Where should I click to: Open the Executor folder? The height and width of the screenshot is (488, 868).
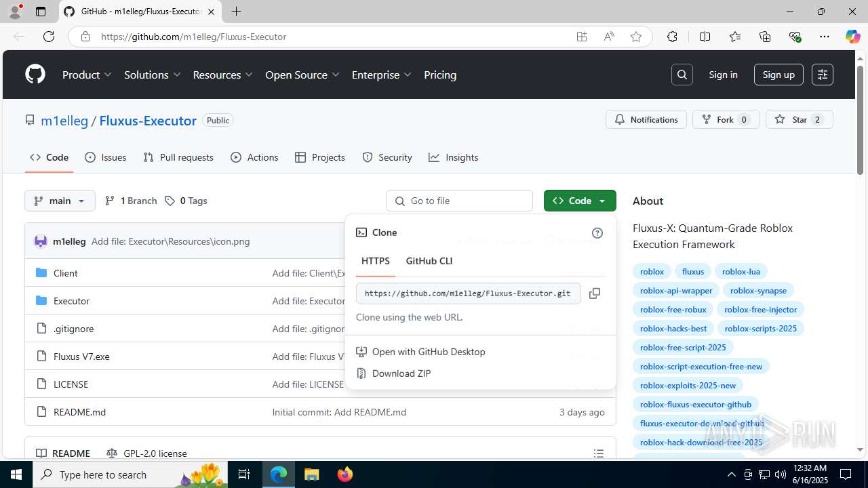coord(72,301)
